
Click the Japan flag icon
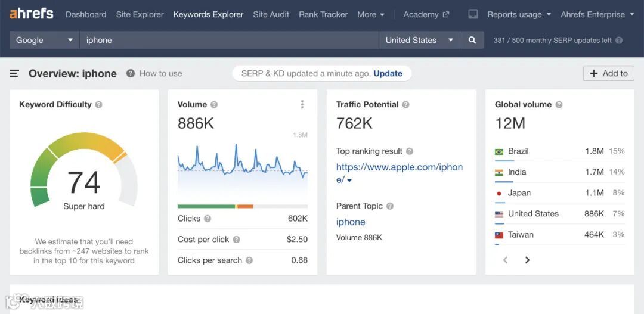[x=499, y=194]
